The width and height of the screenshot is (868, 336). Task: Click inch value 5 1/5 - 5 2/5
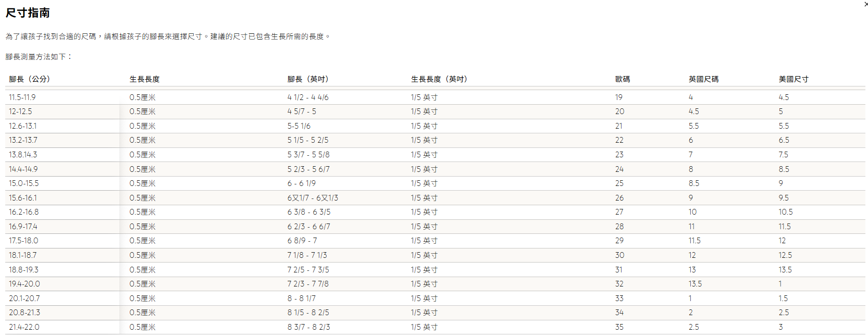(308, 140)
